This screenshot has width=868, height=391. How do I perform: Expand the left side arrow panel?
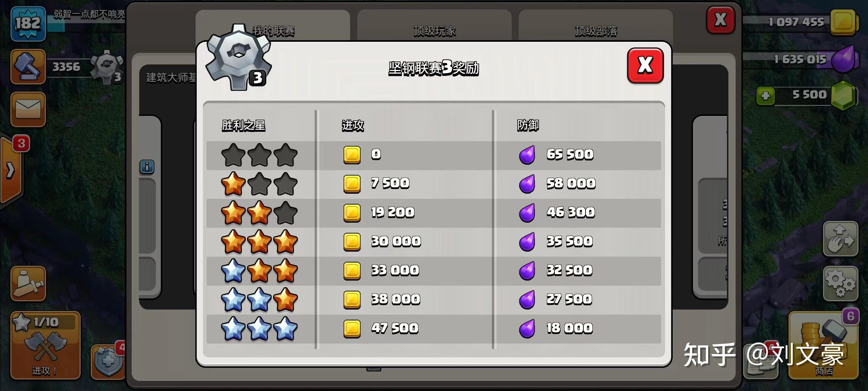[11, 170]
